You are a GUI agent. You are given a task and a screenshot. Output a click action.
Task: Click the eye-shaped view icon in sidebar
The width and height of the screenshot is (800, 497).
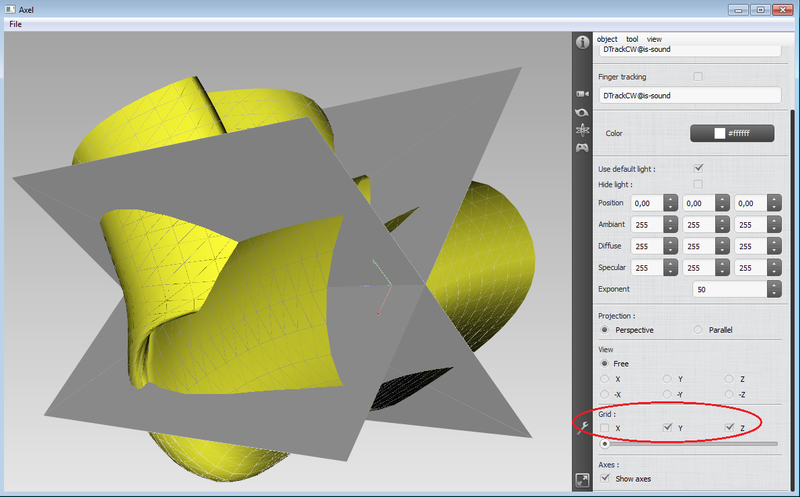point(582,111)
